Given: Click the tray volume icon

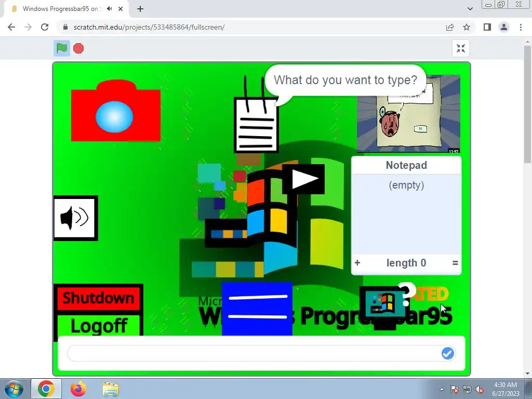Looking at the screenshot, I should [480, 390].
